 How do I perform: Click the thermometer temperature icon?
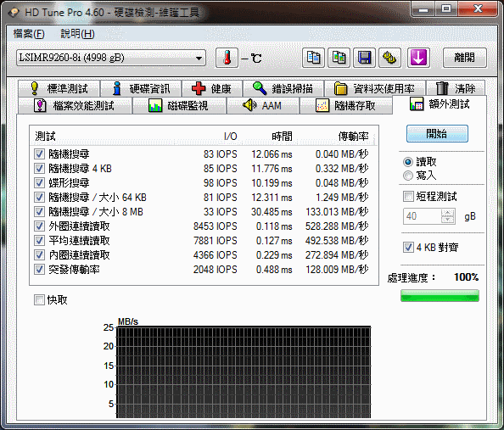click(227, 58)
